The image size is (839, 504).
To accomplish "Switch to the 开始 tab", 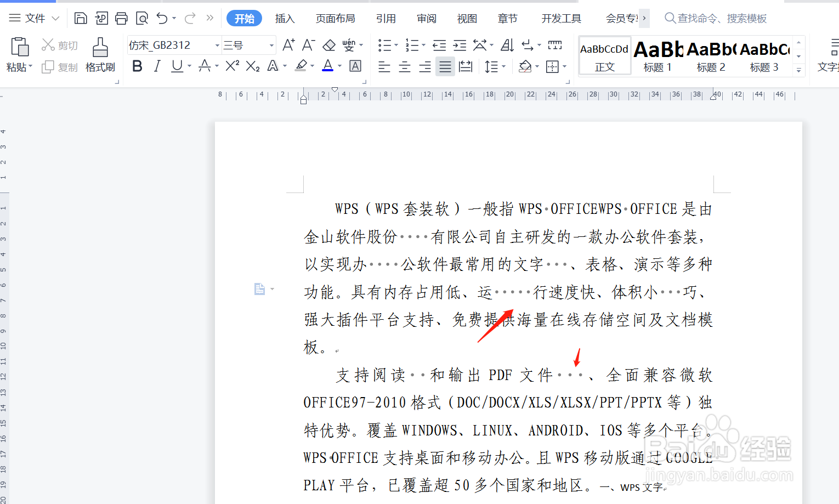I will pyautogui.click(x=245, y=18).
